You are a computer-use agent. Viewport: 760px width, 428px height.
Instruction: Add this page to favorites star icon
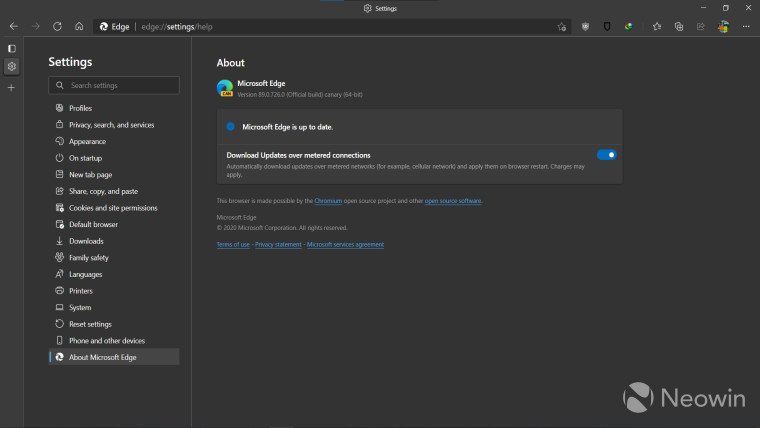coord(561,27)
